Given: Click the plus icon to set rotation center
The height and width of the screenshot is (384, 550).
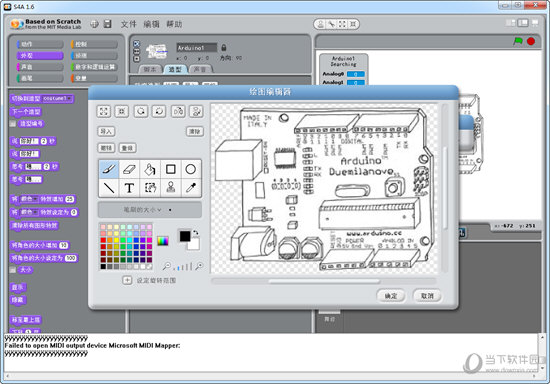Looking at the screenshot, I should (x=127, y=280).
